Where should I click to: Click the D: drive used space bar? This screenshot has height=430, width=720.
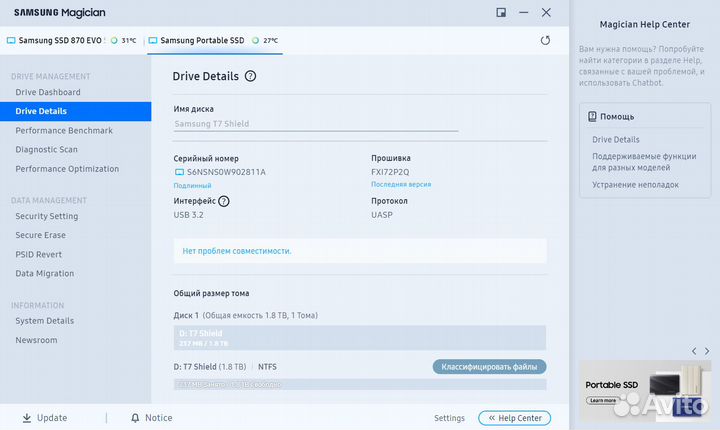(360, 385)
